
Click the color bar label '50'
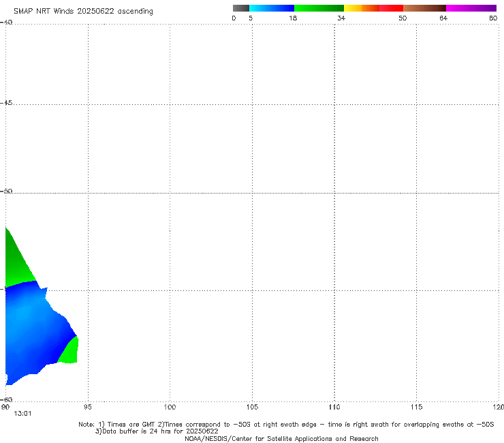click(x=403, y=18)
